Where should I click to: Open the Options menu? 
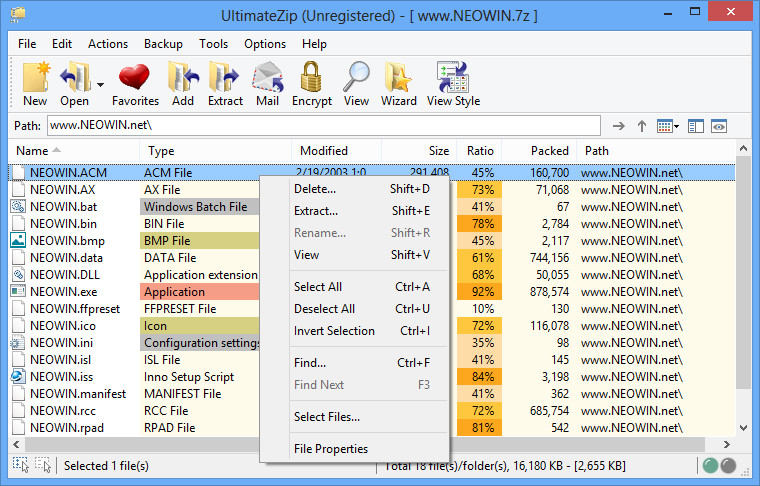click(265, 44)
